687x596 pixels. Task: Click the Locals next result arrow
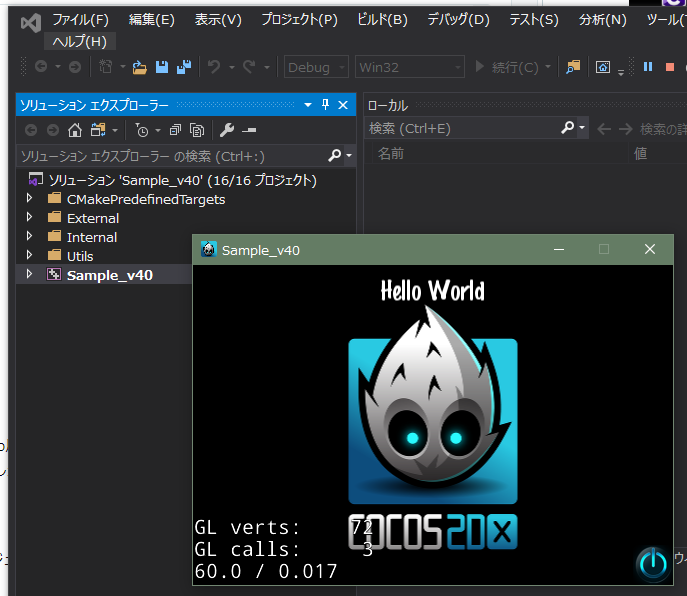pos(625,129)
